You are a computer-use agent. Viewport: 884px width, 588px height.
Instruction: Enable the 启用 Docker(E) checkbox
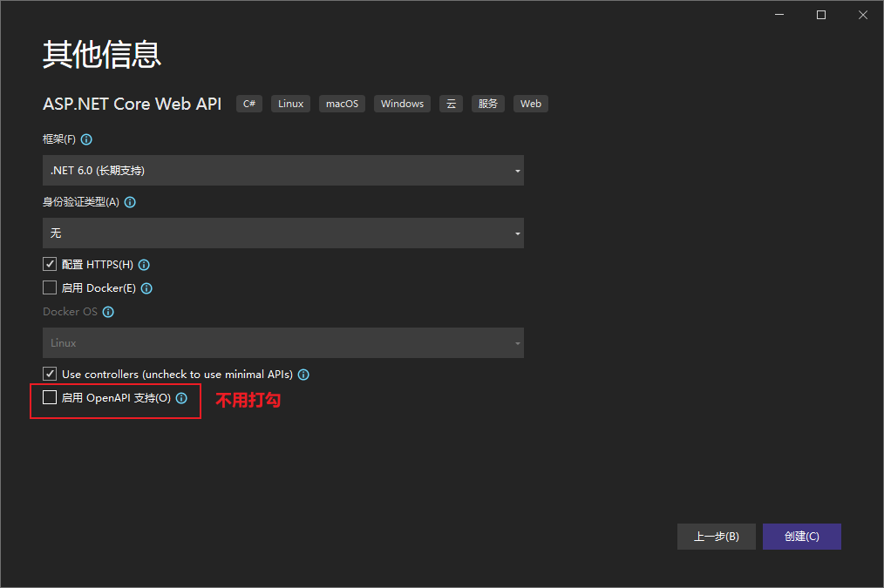pyautogui.click(x=50, y=287)
